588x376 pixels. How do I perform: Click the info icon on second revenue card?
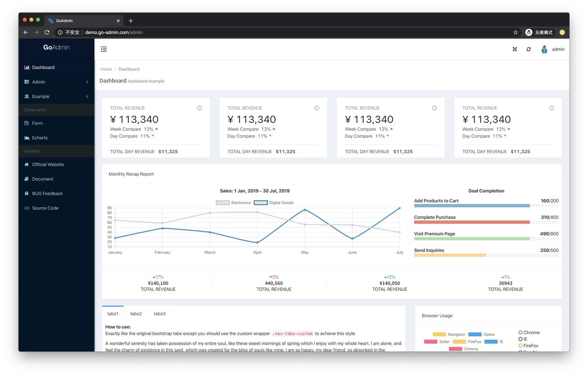click(317, 108)
